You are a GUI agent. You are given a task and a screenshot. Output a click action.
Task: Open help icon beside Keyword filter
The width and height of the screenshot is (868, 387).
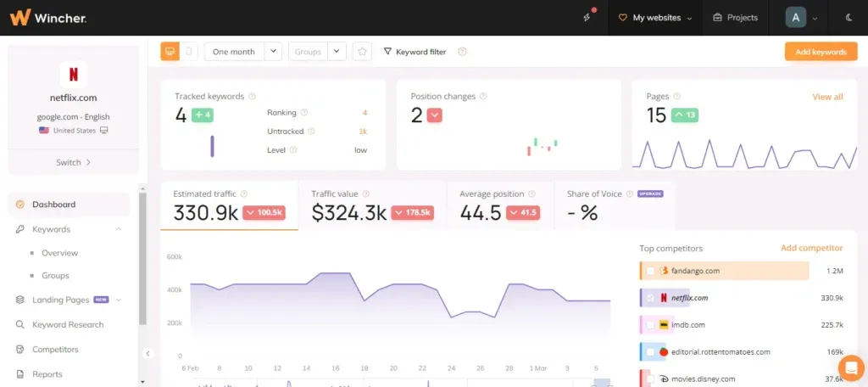pos(462,52)
